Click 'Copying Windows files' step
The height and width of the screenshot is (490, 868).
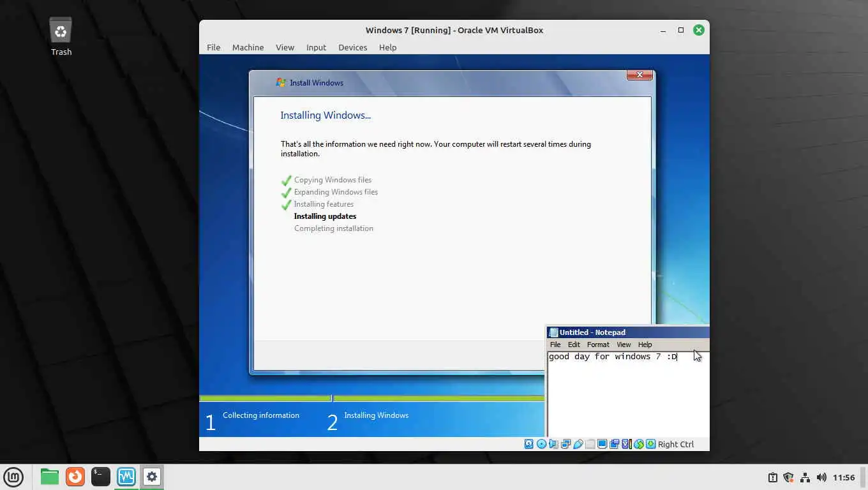(333, 180)
